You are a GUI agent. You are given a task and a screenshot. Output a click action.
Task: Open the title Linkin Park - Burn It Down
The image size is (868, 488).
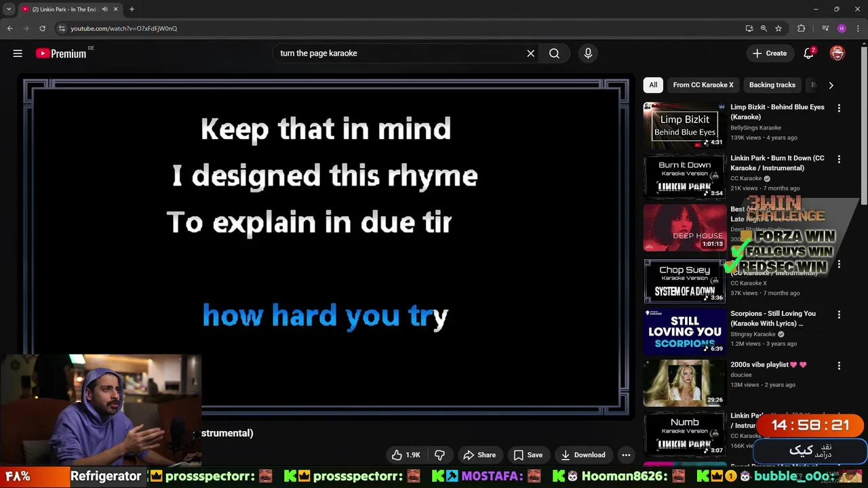(x=777, y=163)
